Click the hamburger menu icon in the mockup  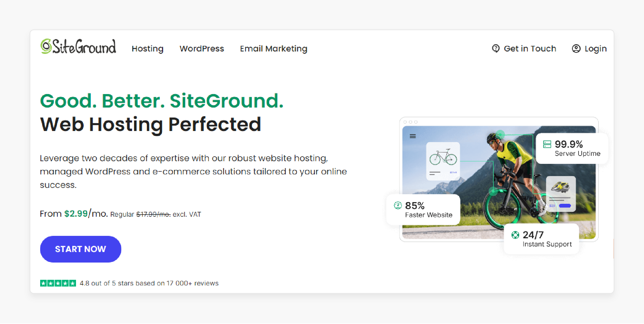coord(413,136)
